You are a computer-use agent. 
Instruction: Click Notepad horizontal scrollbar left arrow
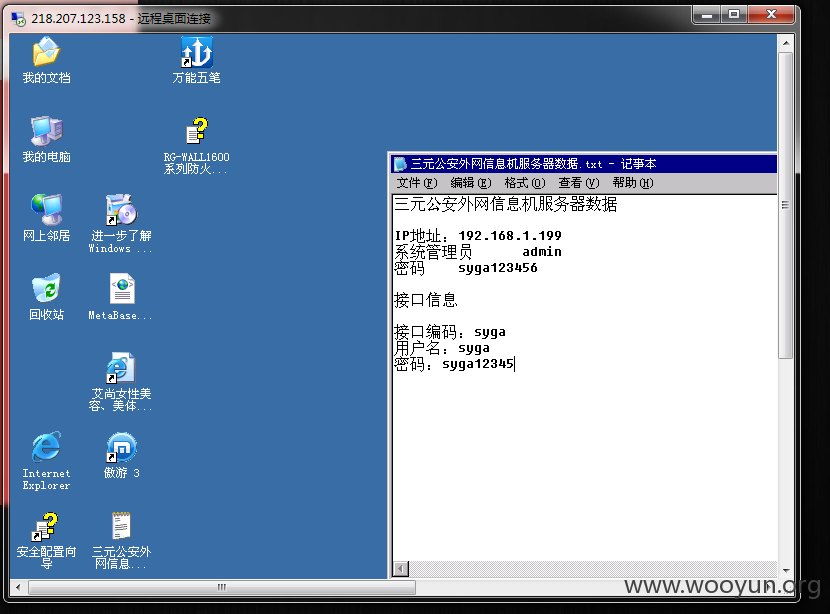401,569
